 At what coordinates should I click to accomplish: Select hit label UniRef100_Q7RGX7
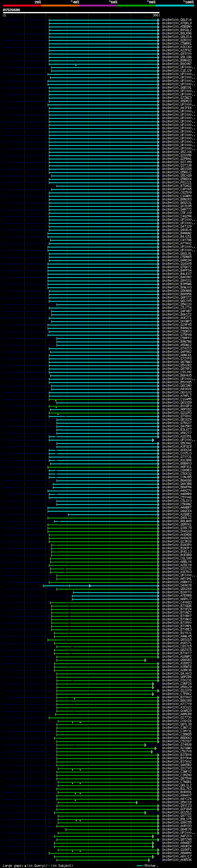177,423
